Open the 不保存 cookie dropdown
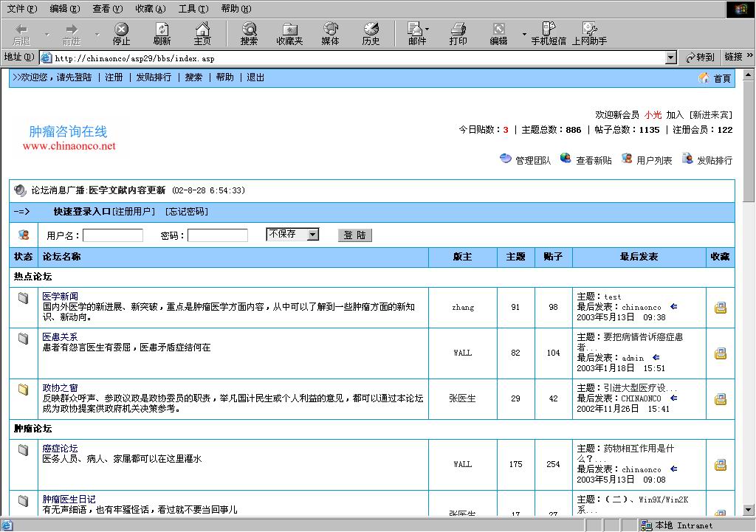 pos(313,234)
